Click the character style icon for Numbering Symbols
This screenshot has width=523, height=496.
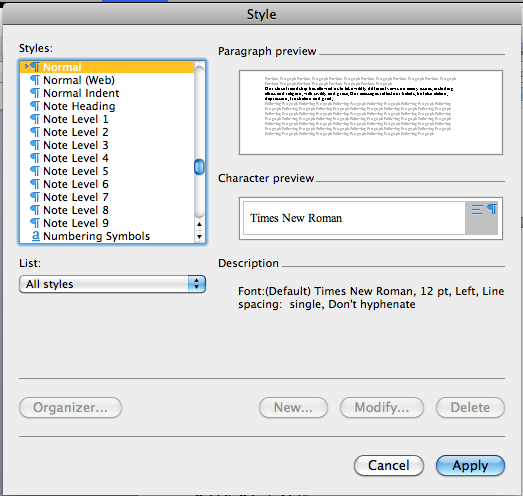point(36,236)
